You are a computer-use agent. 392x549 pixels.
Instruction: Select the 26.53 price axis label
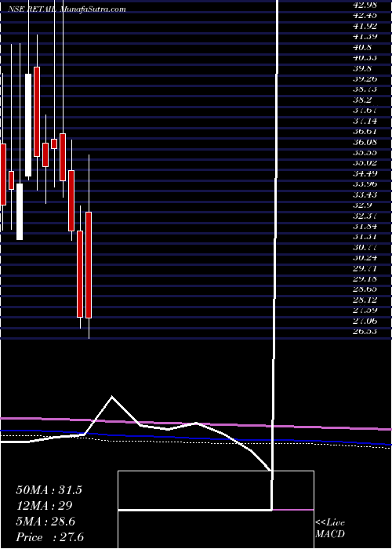coord(365,331)
